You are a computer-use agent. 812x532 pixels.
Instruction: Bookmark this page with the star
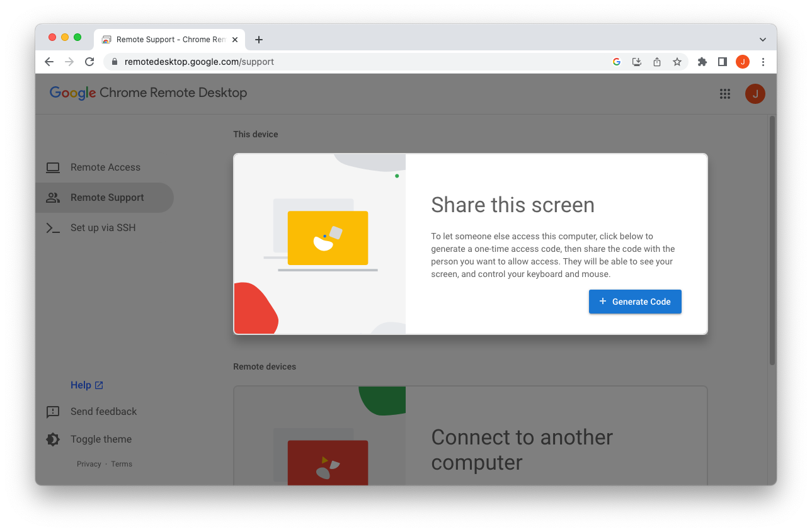click(x=677, y=62)
